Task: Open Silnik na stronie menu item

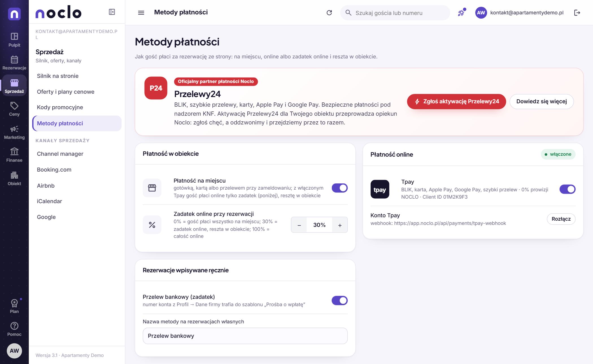Action: pyautogui.click(x=77, y=76)
